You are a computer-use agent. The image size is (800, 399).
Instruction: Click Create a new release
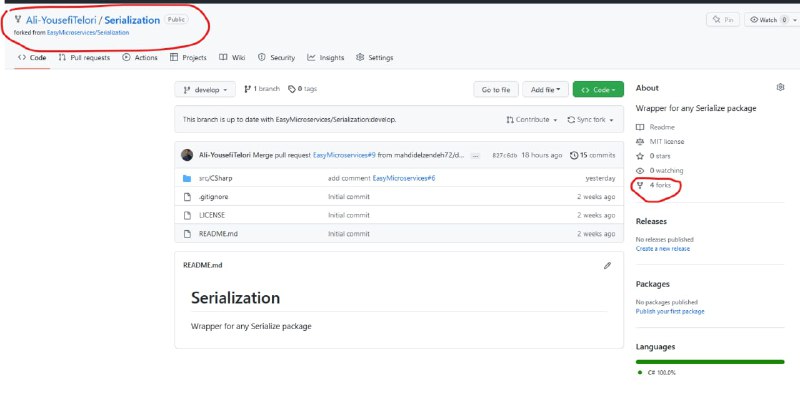coord(663,249)
